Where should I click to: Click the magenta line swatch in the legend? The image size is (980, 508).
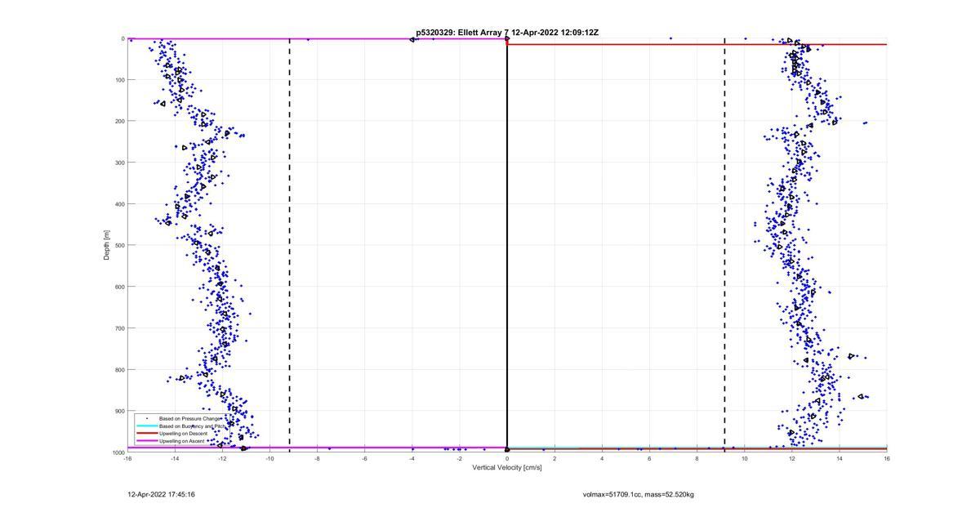click(147, 441)
